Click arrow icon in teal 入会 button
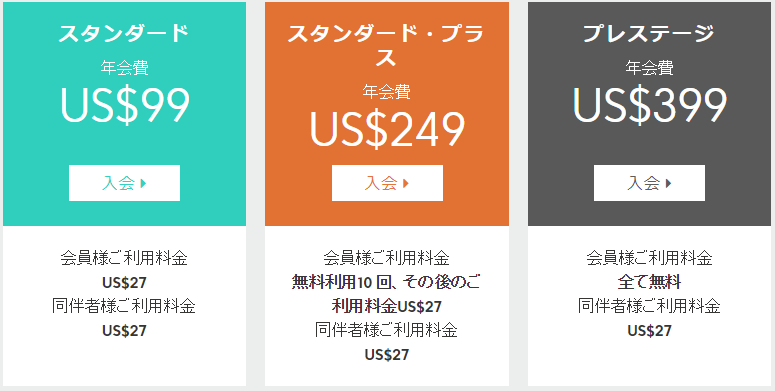Screen dimensions: 775x391 (x=143, y=183)
